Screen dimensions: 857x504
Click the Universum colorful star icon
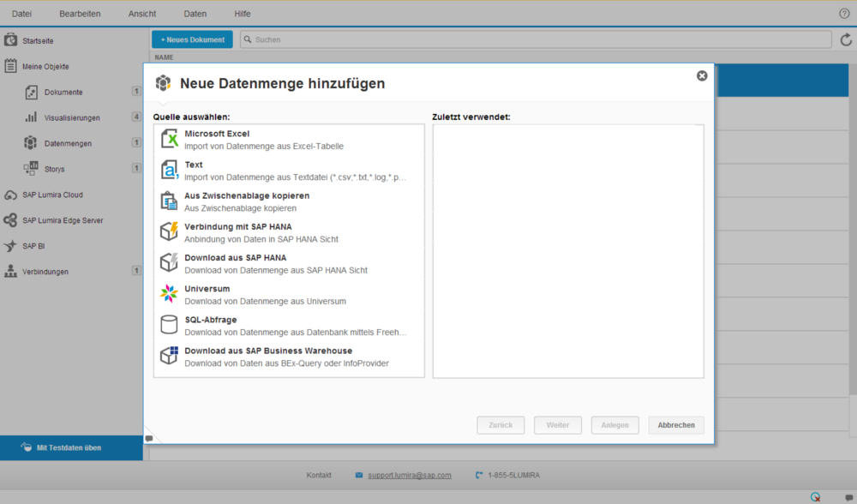(x=169, y=293)
